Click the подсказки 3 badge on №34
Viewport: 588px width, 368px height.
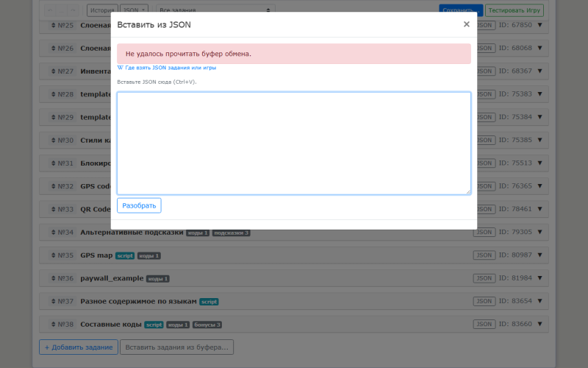232,233
